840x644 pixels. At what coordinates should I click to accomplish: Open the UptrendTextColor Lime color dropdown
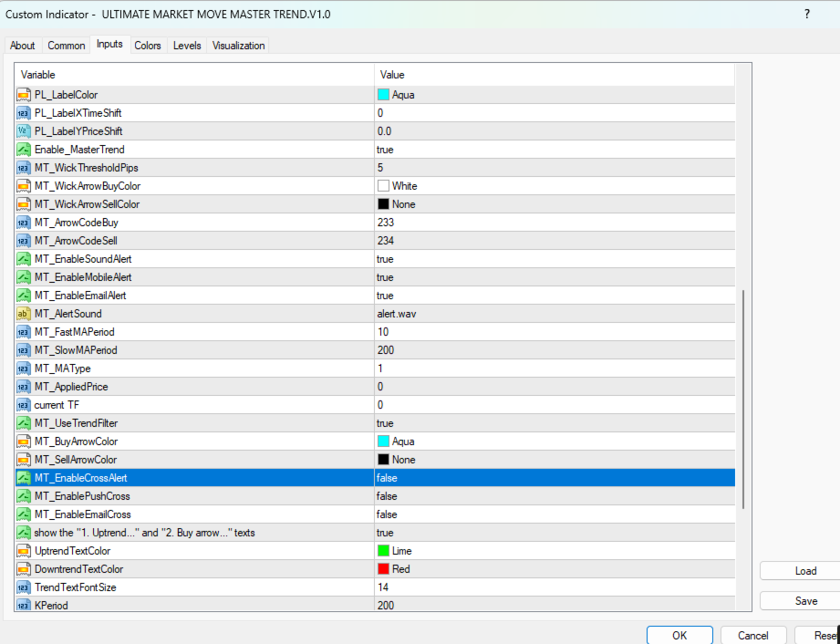tap(555, 551)
